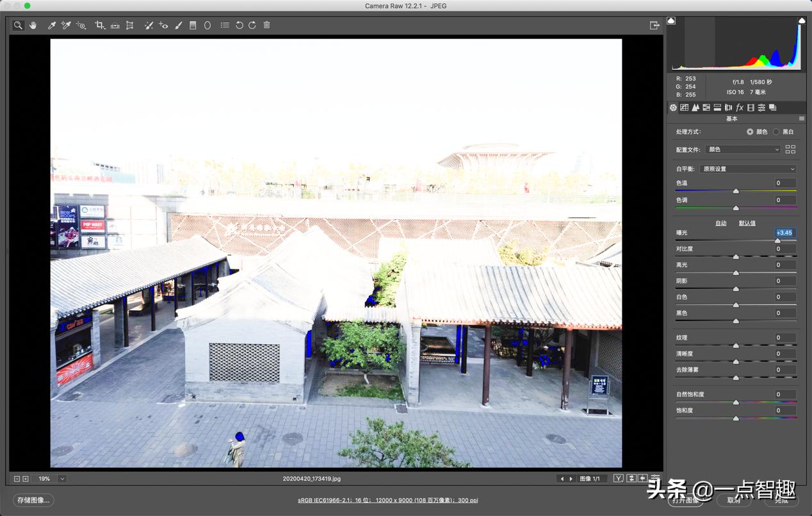Image resolution: width=812 pixels, height=516 pixels.
Task: Click the 对比度 contrast slider handle
Action: click(736, 256)
